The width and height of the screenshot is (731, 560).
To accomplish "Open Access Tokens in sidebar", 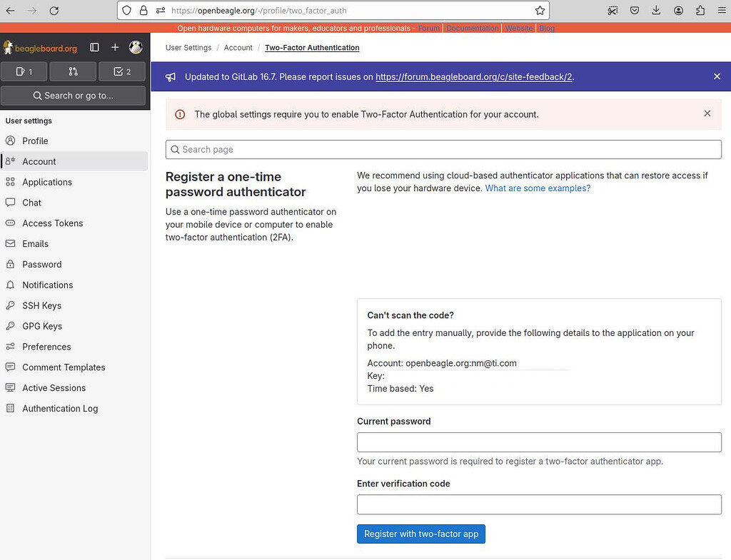I will pyautogui.click(x=74, y=223).
